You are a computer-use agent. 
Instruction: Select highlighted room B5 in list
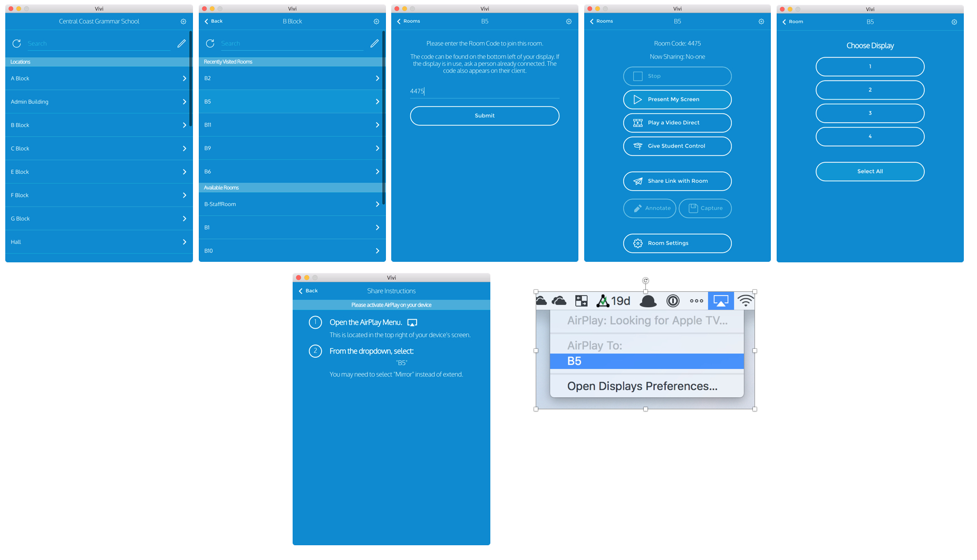(x=292, y=102)
